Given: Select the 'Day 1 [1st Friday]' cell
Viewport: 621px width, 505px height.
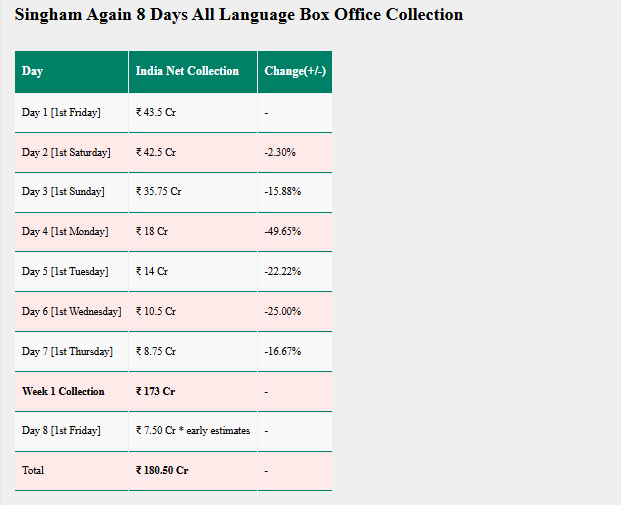Looking at the screenshot, I should (72, 113).
